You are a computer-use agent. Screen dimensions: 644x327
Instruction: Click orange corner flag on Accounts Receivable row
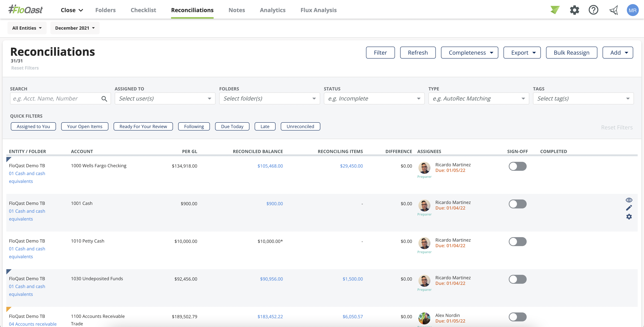point(8,309)
